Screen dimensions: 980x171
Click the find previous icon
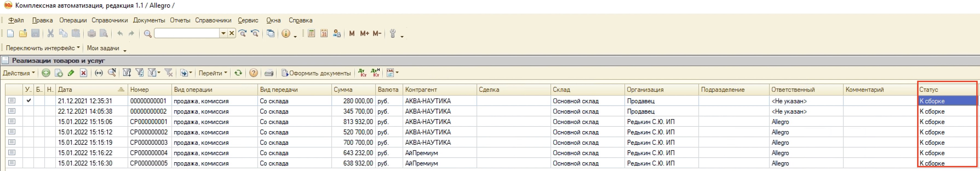point(255,34)
